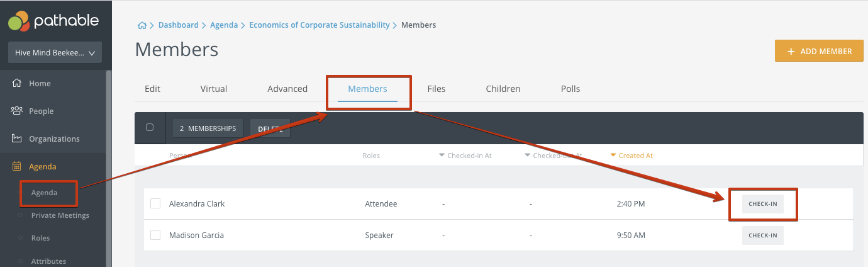Click the People group icon in sidebar
The image size is (868, 267).
click(17, 111)
